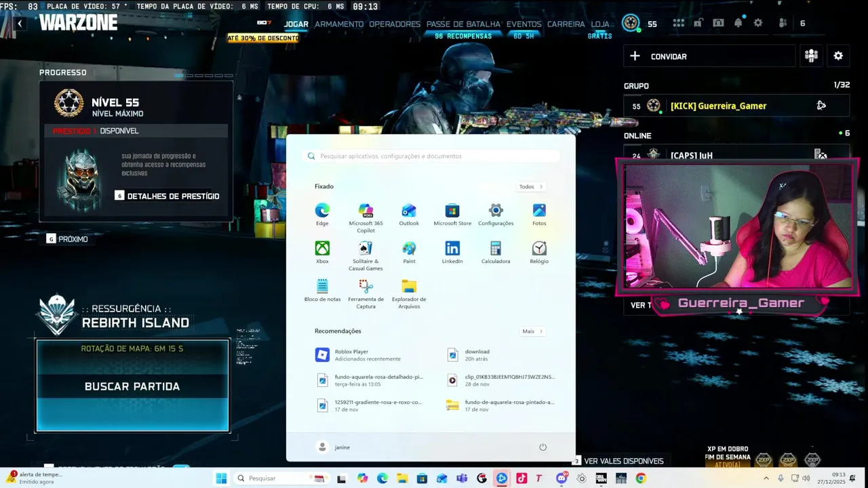Open Edge from the pinned apps
Screen dimensions: 868x488
[x=322, y=214]
